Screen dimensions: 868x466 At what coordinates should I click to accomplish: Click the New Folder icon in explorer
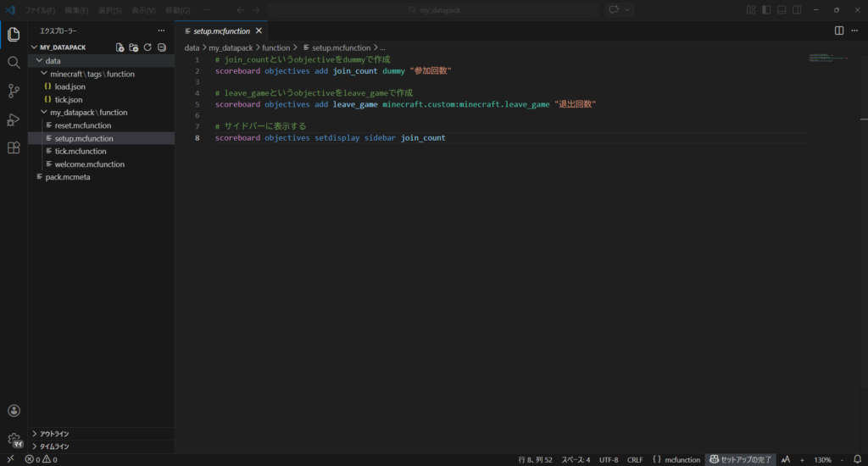[x=133, y=47]
